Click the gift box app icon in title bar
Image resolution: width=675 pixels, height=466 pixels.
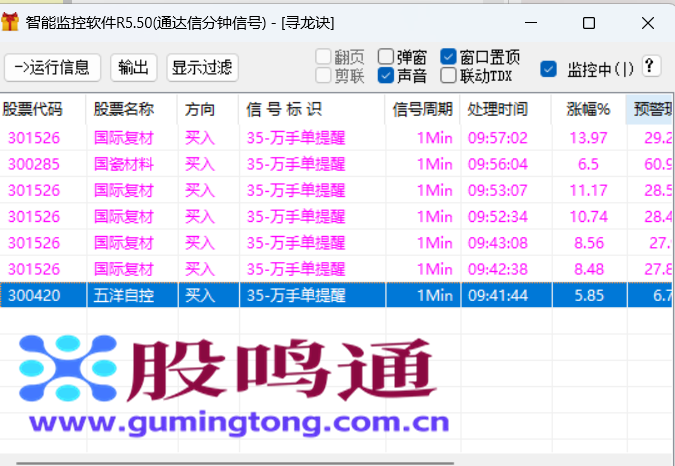click(x=9, y=22)
